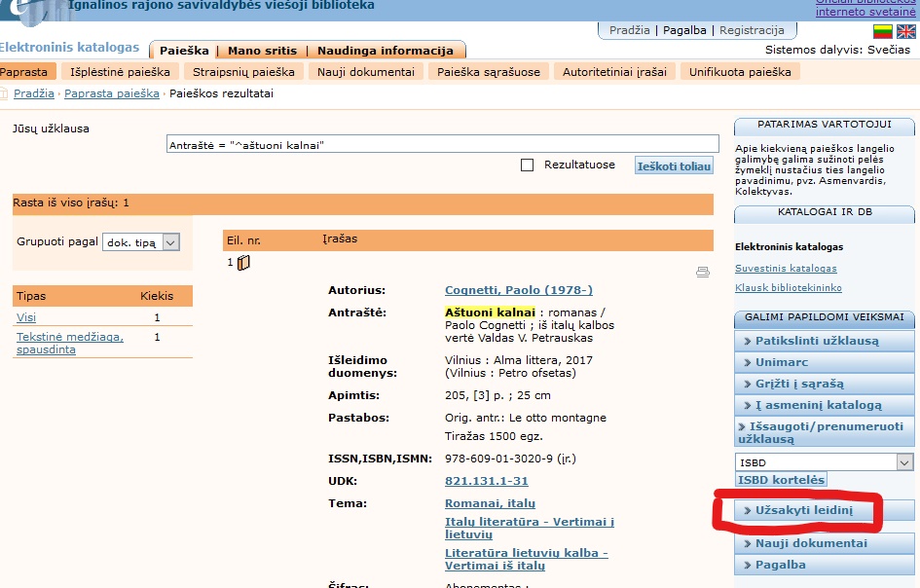
Task: Open author link Cognetti, Paolo
Action: (x=518, y=290)
